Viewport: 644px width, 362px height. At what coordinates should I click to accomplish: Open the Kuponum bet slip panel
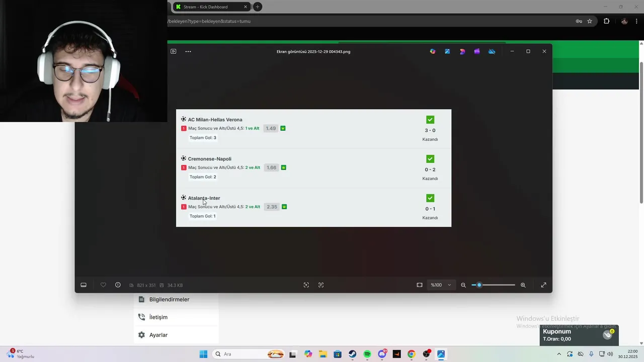point(579,335)
